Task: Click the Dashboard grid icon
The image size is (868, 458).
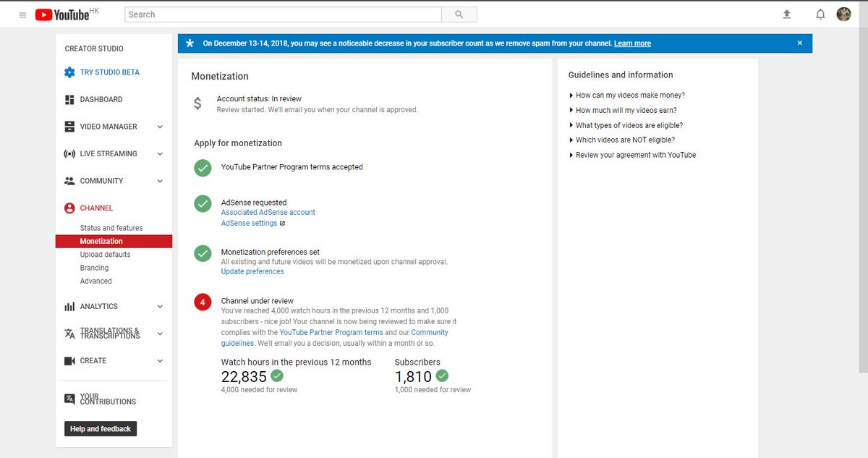Action: [69, 99]
